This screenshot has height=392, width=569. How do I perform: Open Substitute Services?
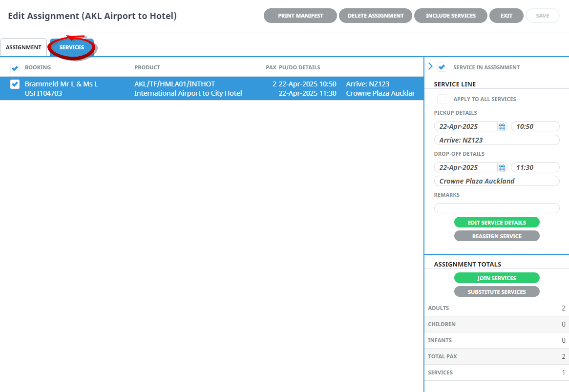[497, 292]
